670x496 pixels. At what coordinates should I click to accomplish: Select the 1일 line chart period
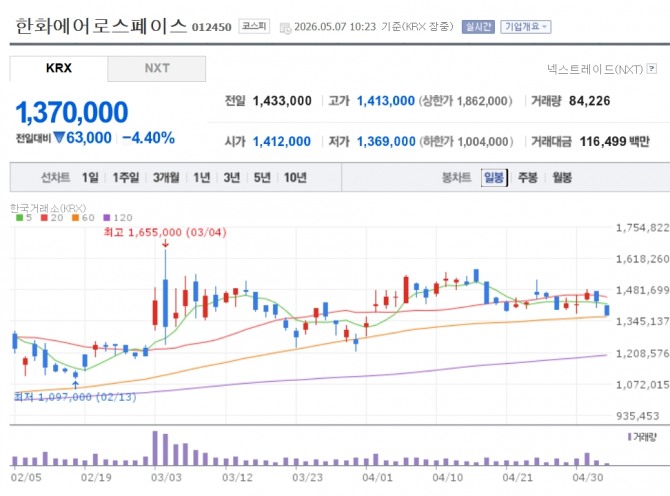90,177
